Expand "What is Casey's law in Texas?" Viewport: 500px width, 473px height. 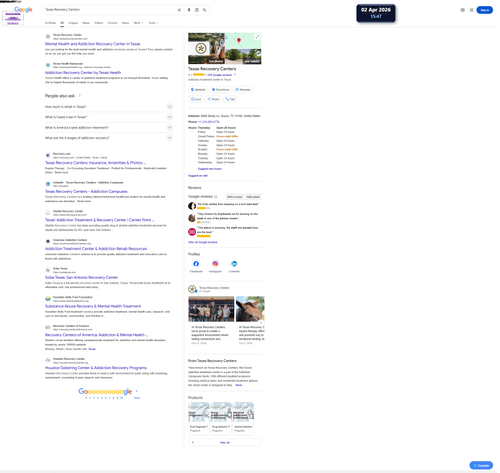click(x=109, y=117)
